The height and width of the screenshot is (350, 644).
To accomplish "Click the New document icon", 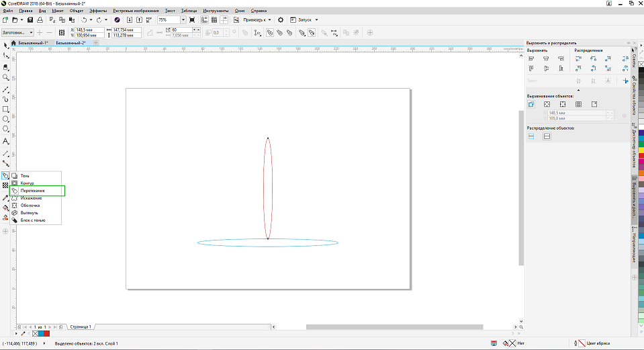I will 5,19.
